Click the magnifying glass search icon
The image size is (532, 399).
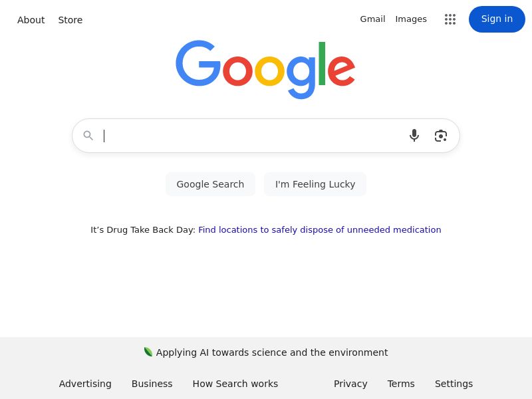click(88, 136)
